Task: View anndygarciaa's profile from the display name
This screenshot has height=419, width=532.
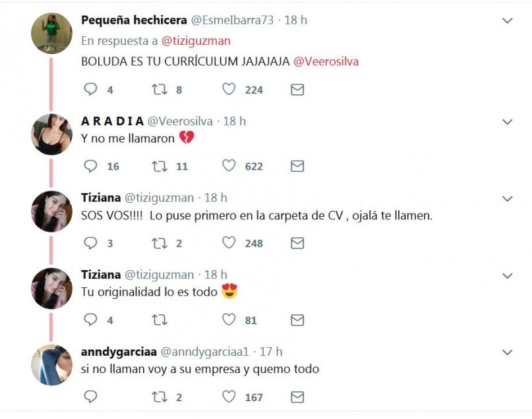Action: coord(117,351)
